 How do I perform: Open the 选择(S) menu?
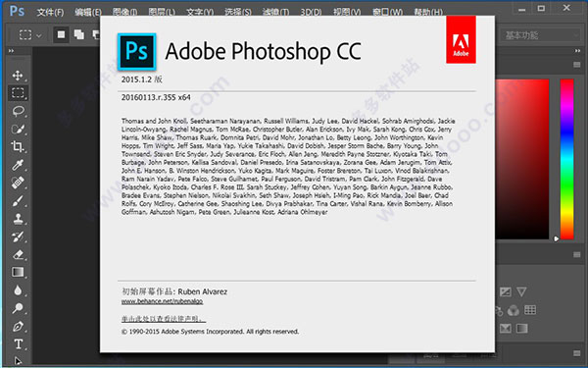click(x=238, y=13)
